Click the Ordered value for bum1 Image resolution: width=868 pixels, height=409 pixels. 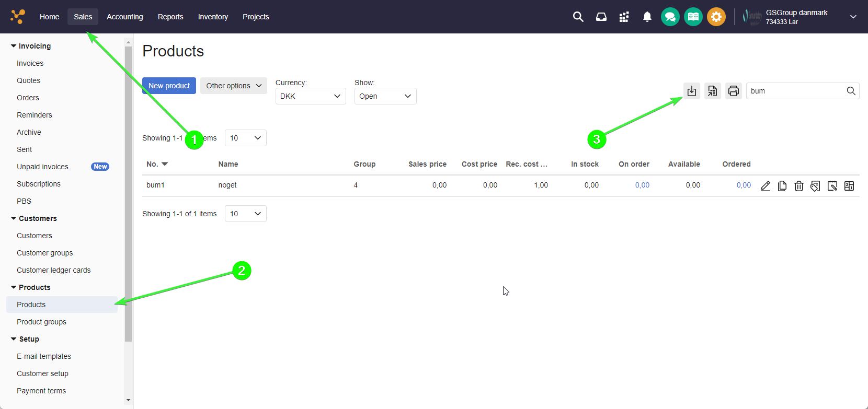[744, 185]
